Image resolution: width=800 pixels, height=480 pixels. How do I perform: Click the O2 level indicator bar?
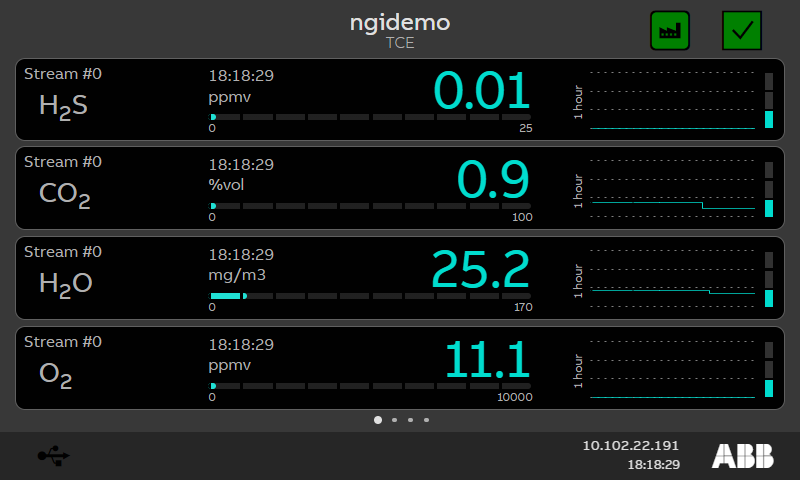pyautogui.click(x=768, y=370)
